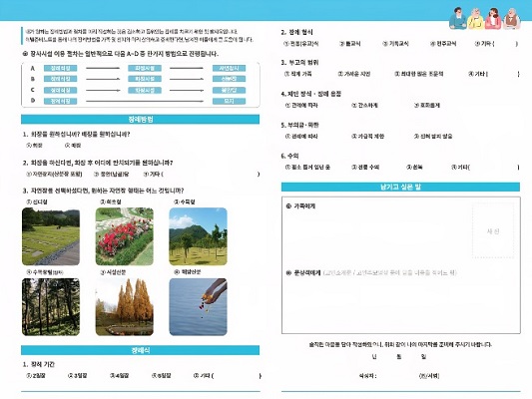The width and height of the screenshot is (532, 399).
Task: Click the 가족에게 message writing area
Action: (x=376, y=233)
